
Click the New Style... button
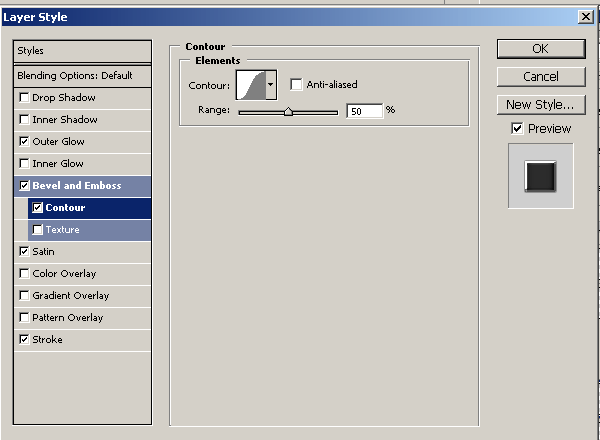[540, 104]
